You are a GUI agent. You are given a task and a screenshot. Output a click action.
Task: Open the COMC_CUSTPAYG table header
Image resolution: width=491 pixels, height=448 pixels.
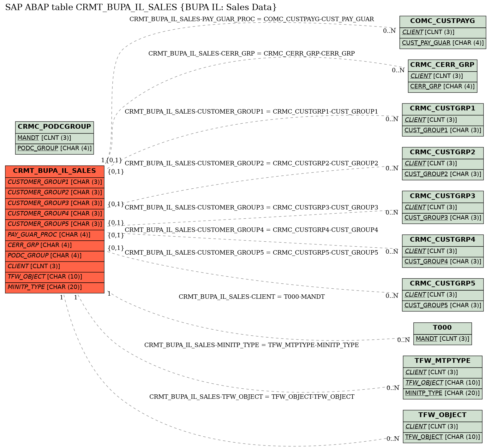point(443,21)
